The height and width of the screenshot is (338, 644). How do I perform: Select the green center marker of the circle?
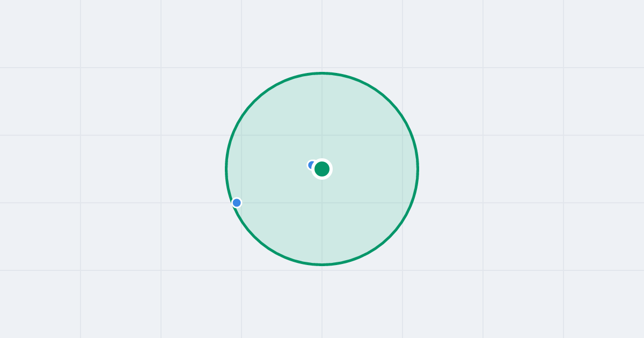click(x=322, y=169)
